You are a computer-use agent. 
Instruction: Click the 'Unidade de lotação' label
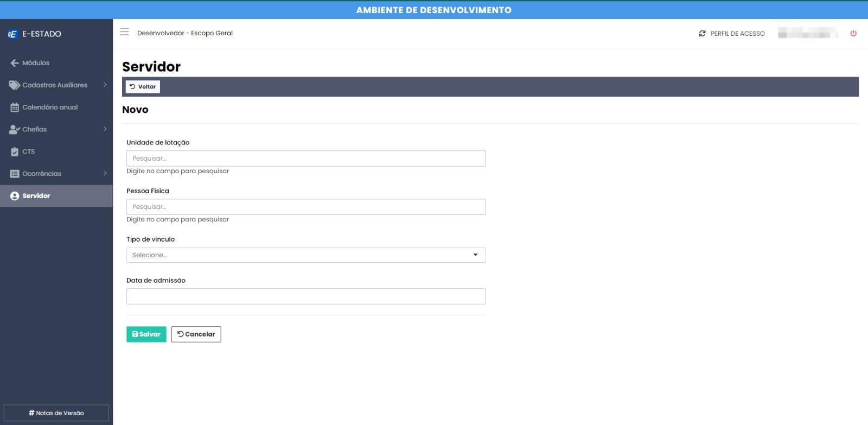point(158,143)
